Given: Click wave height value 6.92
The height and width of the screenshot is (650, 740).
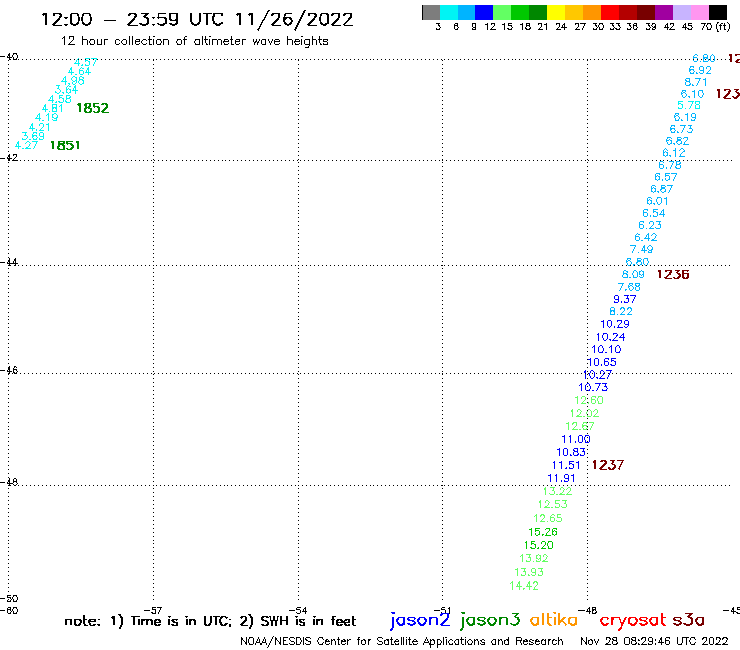Looking at the screenshot, I should tap(700, 70).
